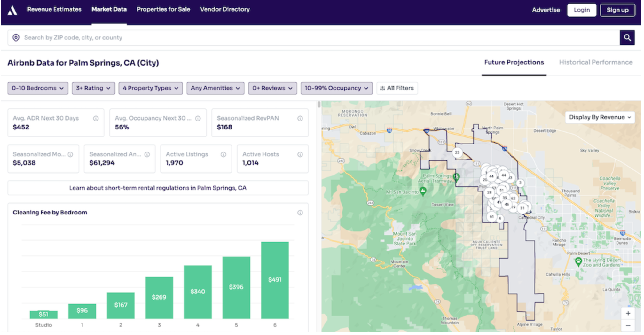Viewport: 644px width, 335px height.
Task: Click the ZIP code, city, county search field
Action: (313, 38)
